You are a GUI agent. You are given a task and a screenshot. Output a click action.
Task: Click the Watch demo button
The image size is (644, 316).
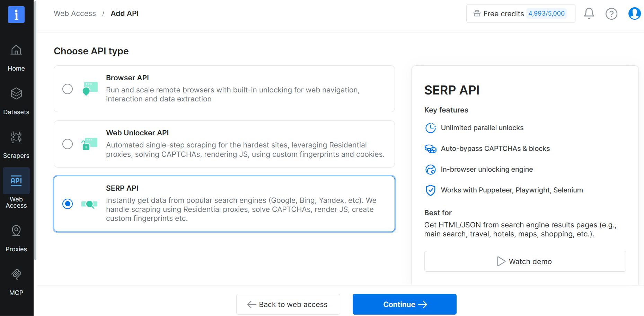[x=525, y=261]
